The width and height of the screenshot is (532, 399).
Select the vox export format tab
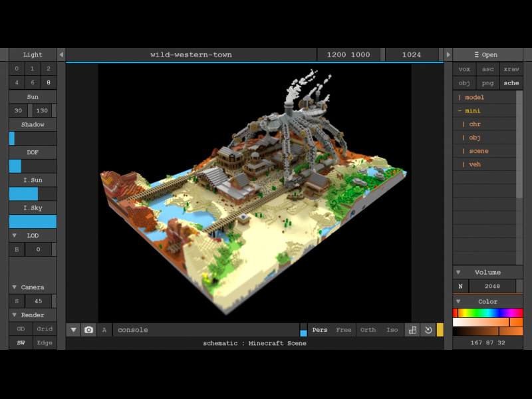pos(464,69)
